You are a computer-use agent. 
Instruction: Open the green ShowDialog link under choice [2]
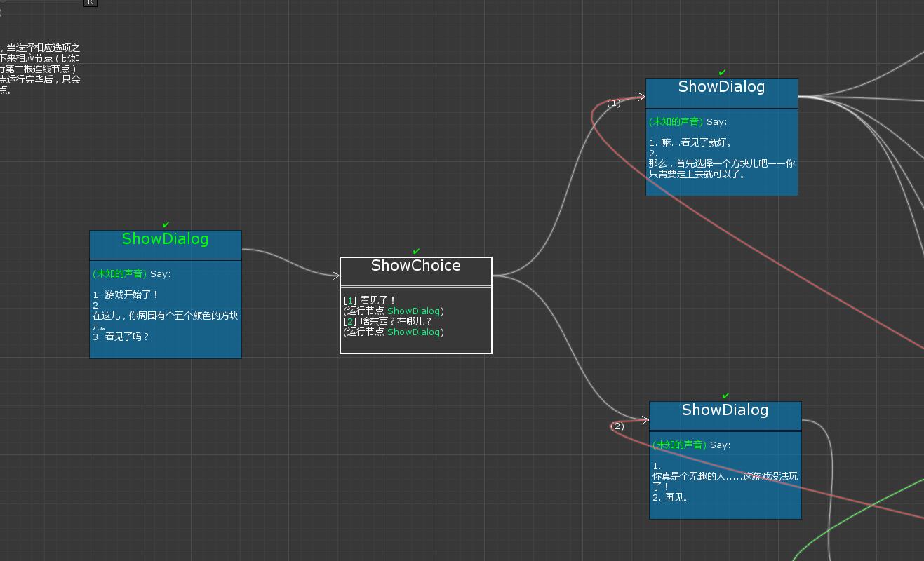click(413, 332)
